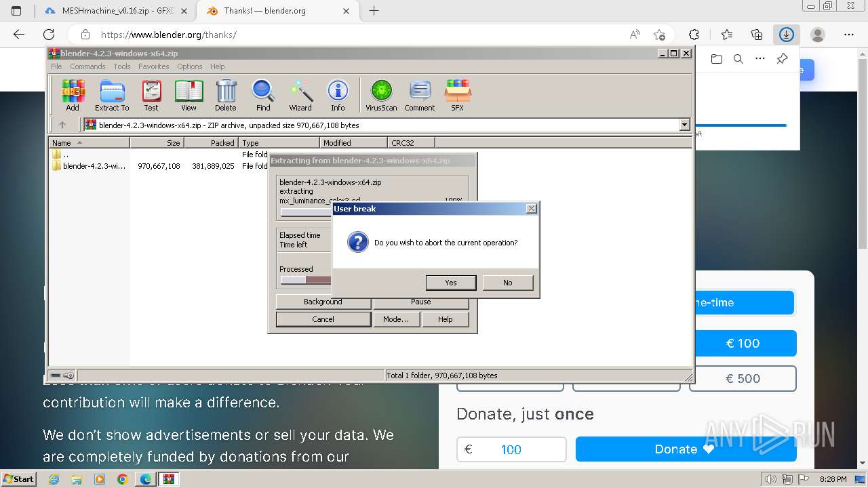The width and height of the screenshot is (868, 488).
Task: Reload the blender.org page
Action: [49, 35]
